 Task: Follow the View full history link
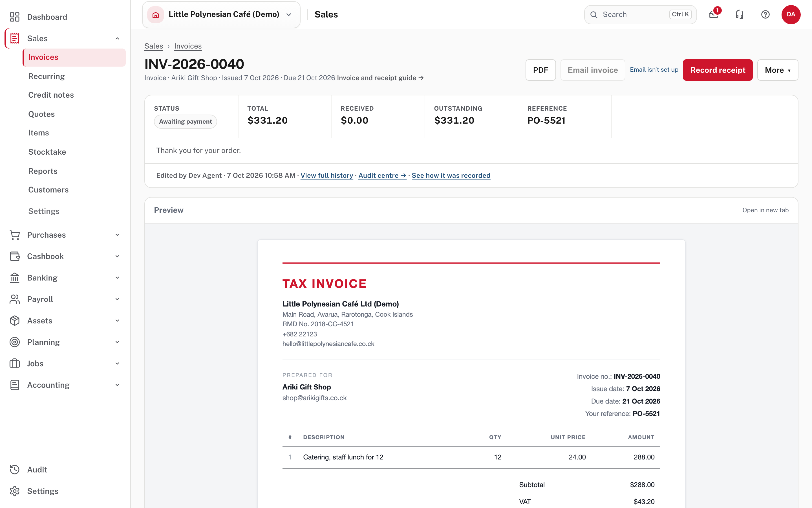pos(327,175)
